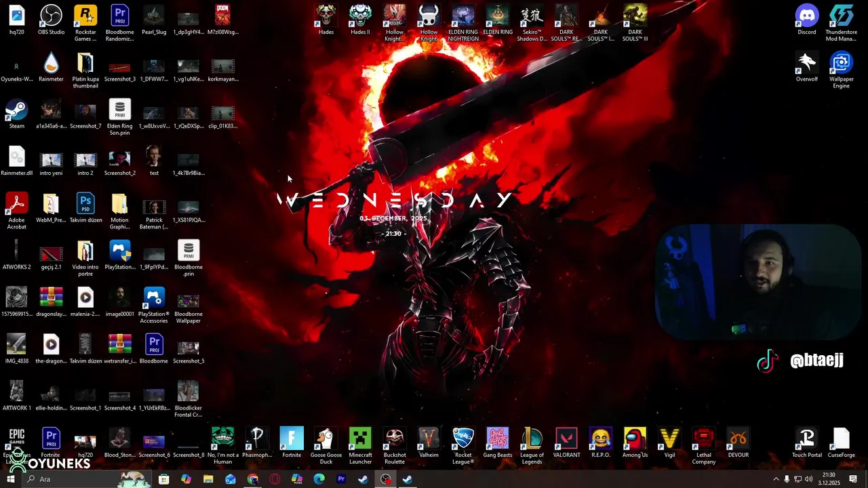Screen dimensions: 868x488
Task: Open No, I'm not a Human shortcut
Action: (x=222, y=446)
